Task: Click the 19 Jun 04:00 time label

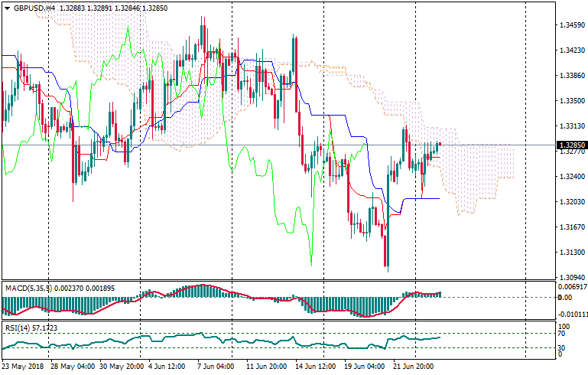Action: pos(365,367)
